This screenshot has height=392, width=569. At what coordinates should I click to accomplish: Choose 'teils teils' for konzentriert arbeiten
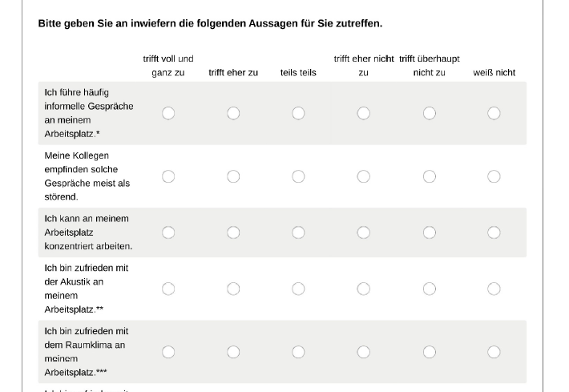pyautogui.click(x=298, y=232)
